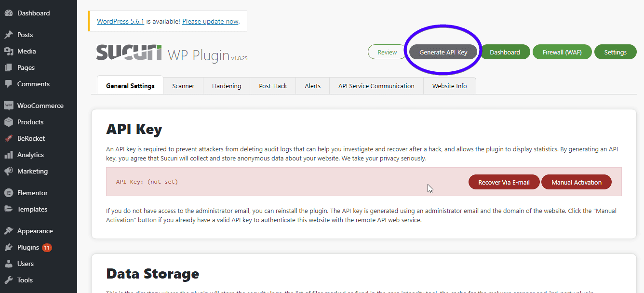Click the Products box icon

[x=8, y=122]
